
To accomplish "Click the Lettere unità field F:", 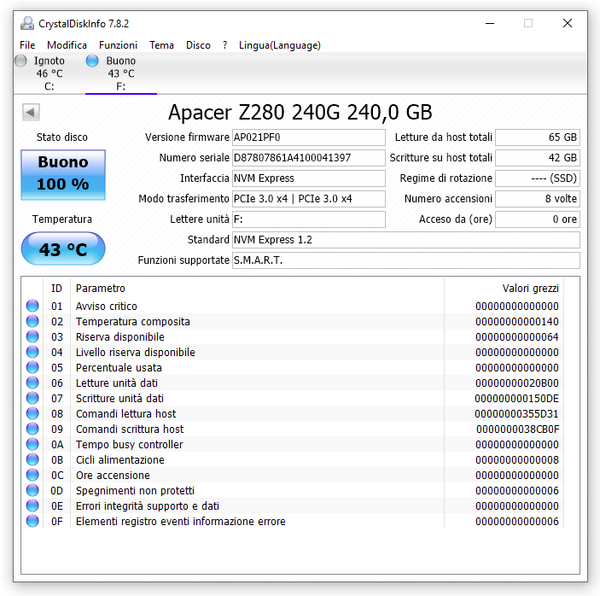I will point(308,219).
